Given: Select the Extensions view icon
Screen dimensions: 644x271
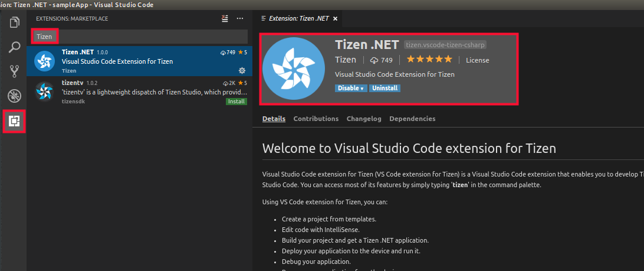Looking at the screenshot, I should click(14, 122).
